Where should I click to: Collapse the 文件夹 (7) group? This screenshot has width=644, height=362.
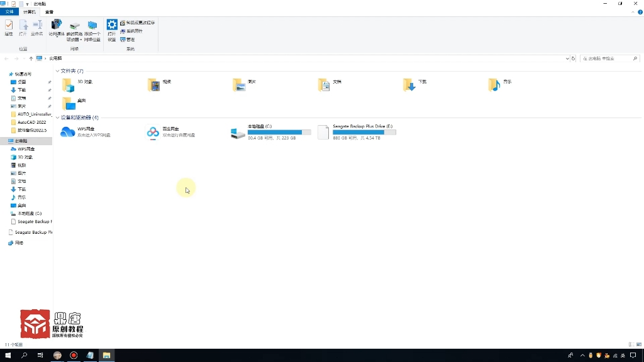click(x=58, y=71)
